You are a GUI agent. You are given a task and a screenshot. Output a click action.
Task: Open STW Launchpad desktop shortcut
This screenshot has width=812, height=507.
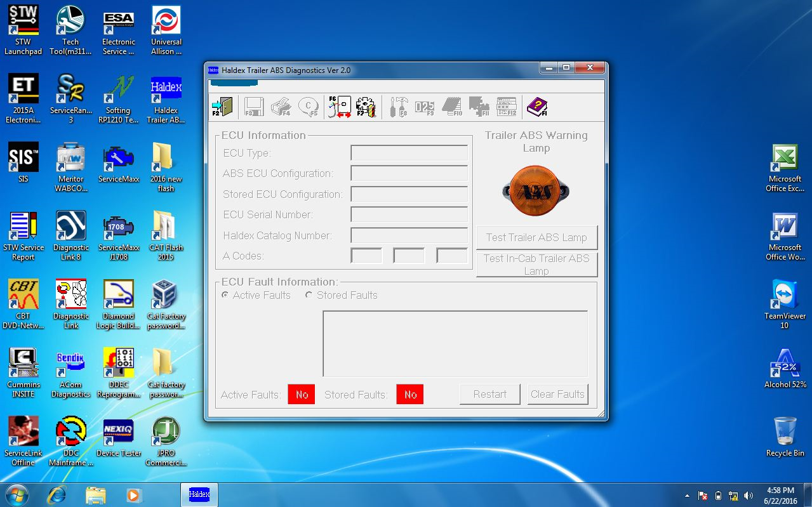[23, 30]
